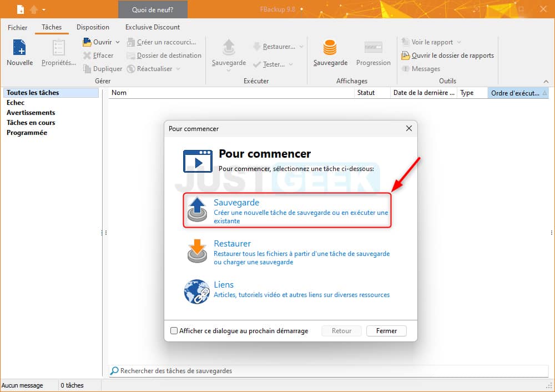
Task: Click the magnifier search icon
Action: [x=114, y=371]
